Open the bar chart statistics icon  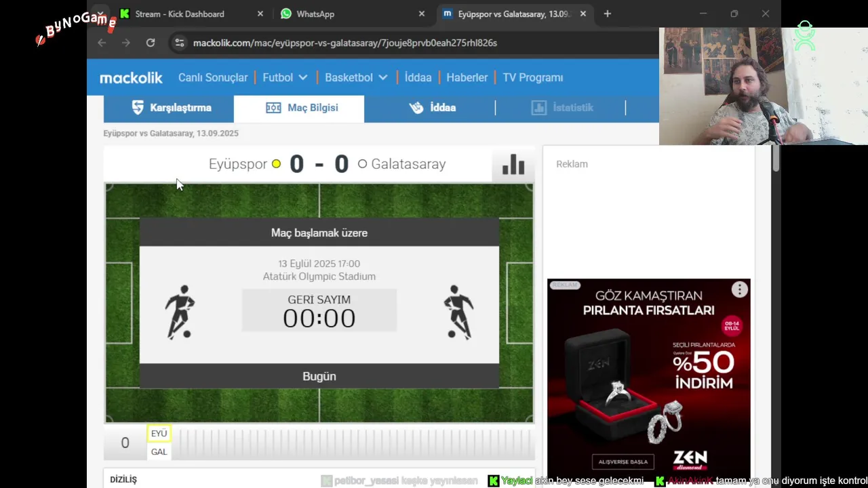click(x=513, y=164)
